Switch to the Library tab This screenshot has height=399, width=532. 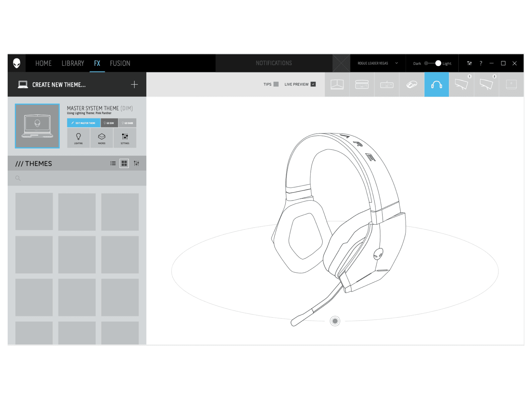tap(72, 63)
